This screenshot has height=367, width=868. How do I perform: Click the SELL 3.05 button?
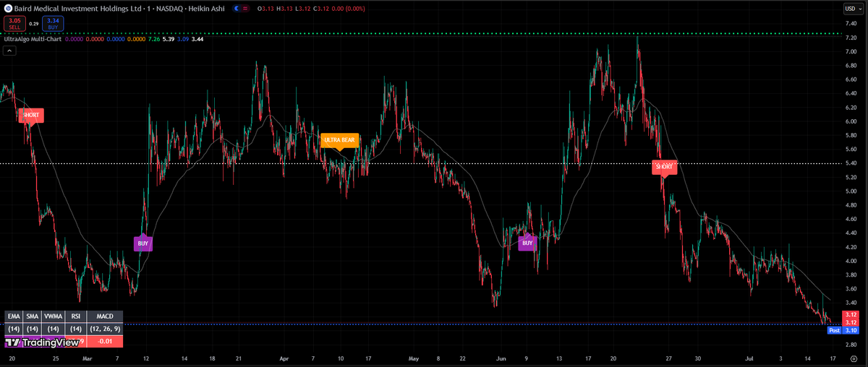click(x=14, y=24)
